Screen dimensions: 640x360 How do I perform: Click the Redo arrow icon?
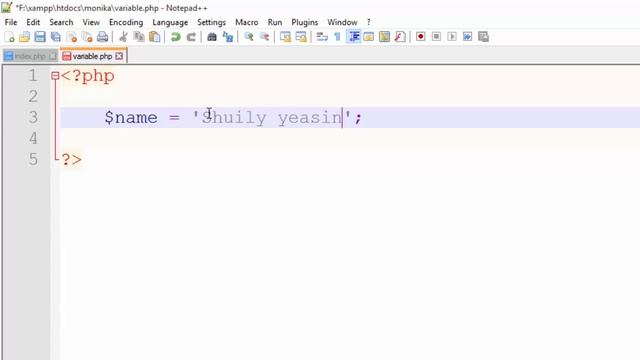coord(191,37)
